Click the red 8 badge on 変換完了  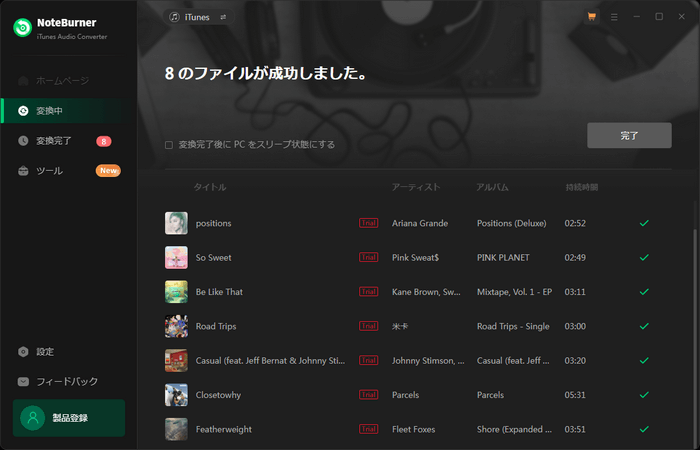104,142
